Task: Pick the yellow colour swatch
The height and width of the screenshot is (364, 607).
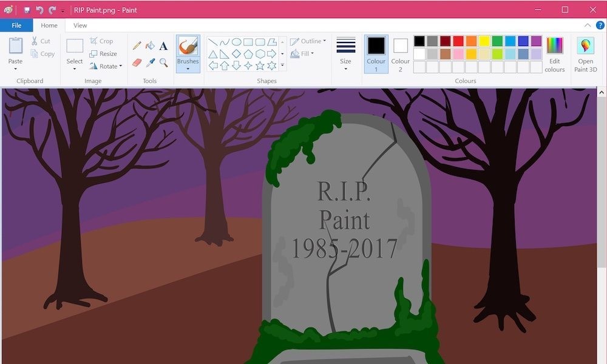Action: (484, 41)
